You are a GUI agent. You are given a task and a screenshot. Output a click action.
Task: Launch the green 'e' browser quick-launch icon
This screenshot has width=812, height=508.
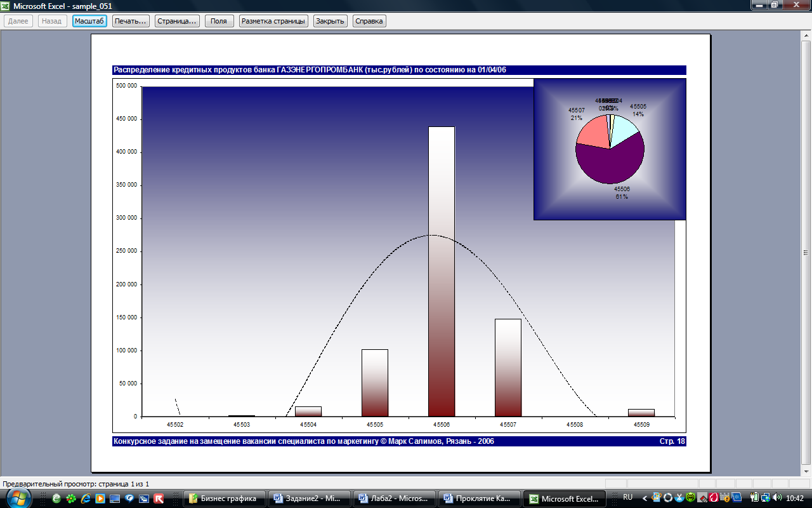pos(56,498)
